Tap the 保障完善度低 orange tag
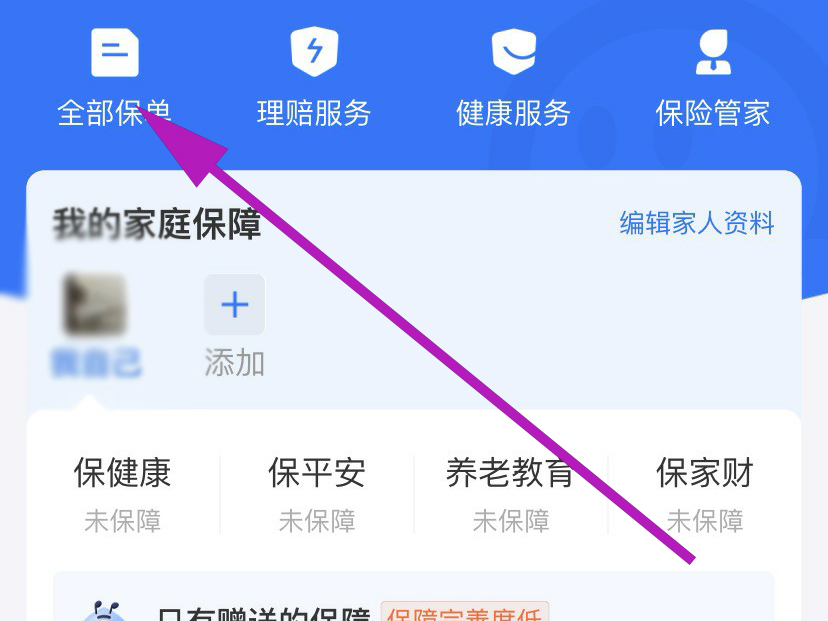This screenshot has width=828, height=621. pos(465,613)
